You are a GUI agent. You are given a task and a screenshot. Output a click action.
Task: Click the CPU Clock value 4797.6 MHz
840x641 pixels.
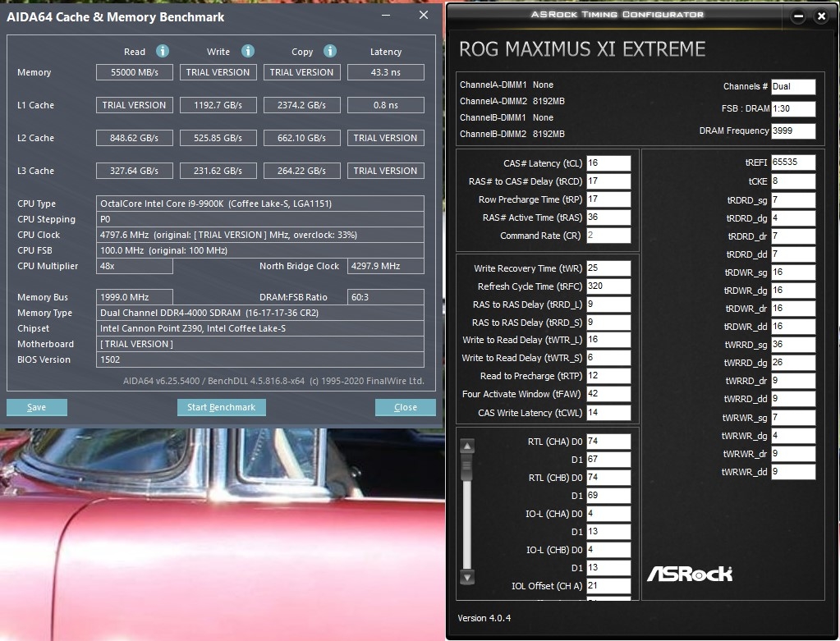pyautogui.click(x=260, y=235)
